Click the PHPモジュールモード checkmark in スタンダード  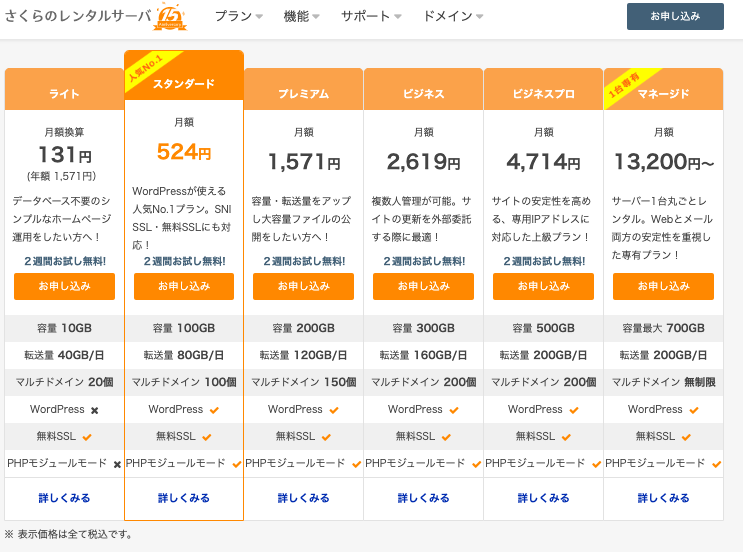click(x=237, y=464)
